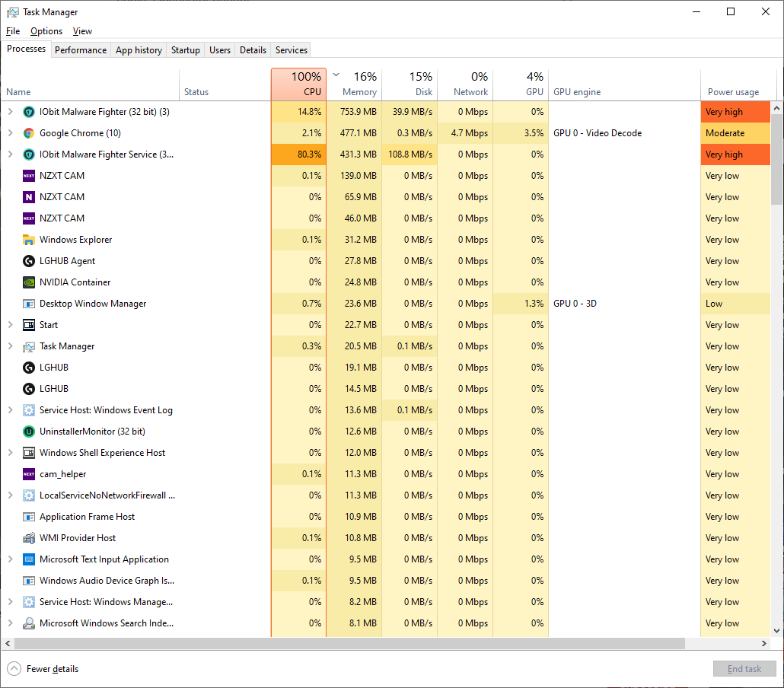Sort by the CPU column header

tap(299, 84)
